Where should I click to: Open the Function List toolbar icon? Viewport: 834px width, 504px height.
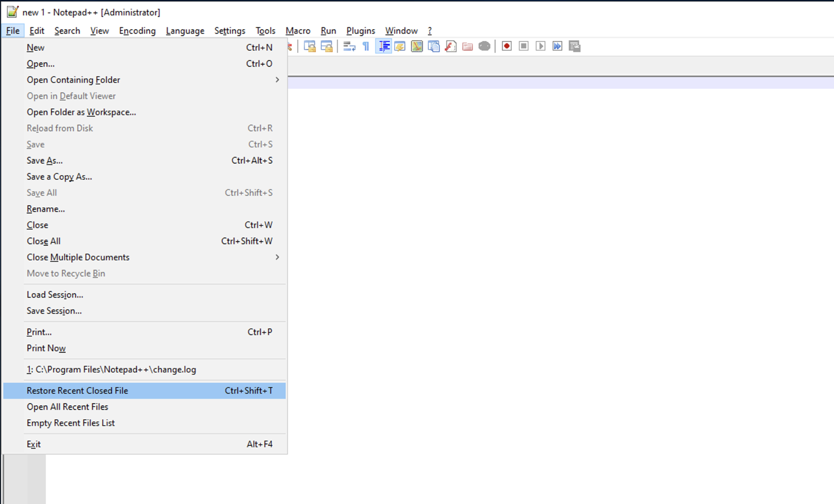point(451,46)
